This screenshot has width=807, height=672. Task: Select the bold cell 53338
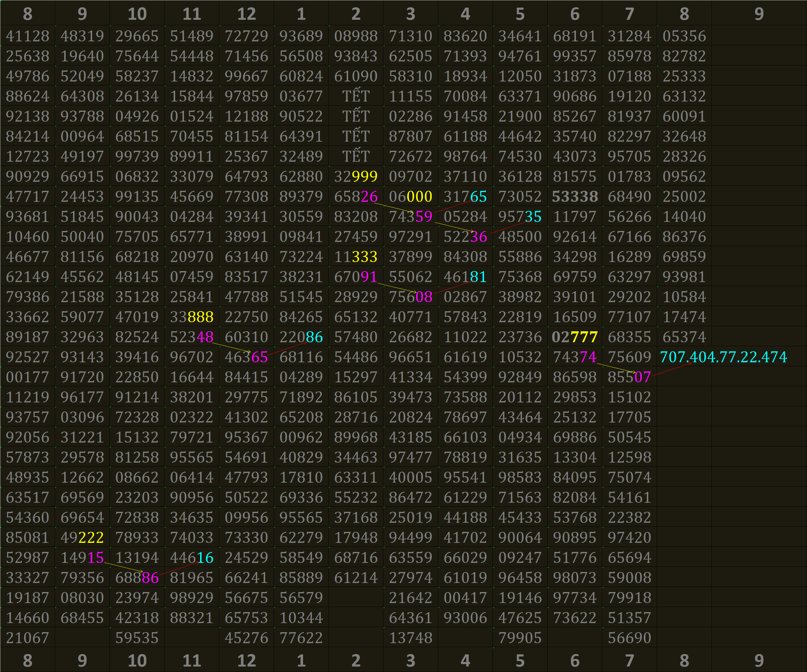click(x=575, y=197)
